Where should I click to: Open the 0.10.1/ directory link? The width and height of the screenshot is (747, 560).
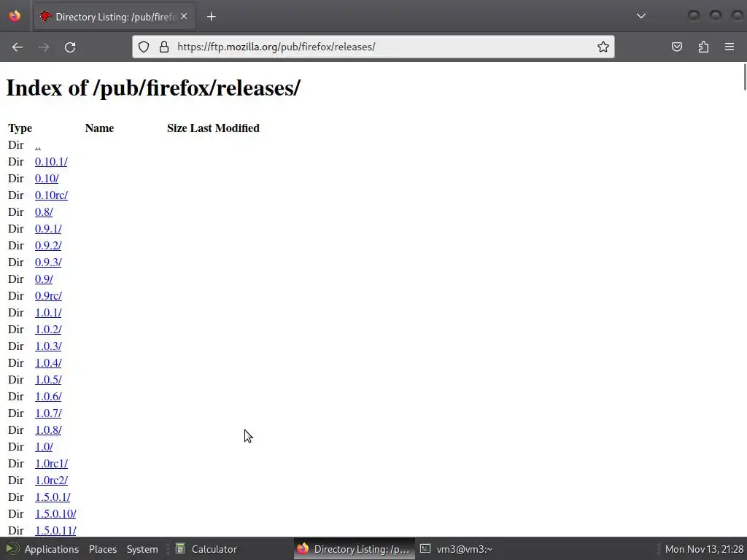coord(51,162)
